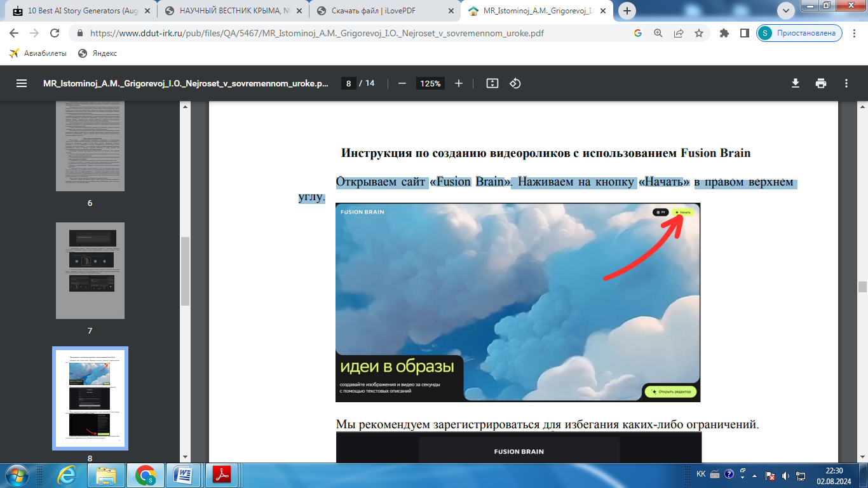The width and height of the screenshot is (868, 488).
Task: Open the PDF viewer more actions menu
Action: [846, 83]
